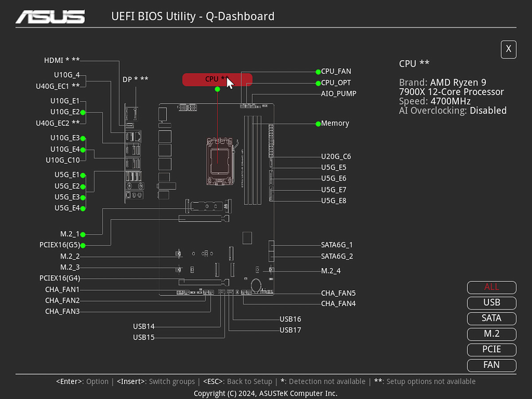Filter the dashboard by SATA

[x=492, y=318]
